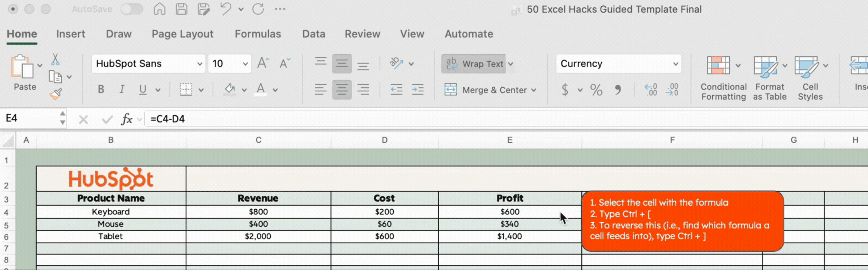Click the Paste button

[24, 73]
